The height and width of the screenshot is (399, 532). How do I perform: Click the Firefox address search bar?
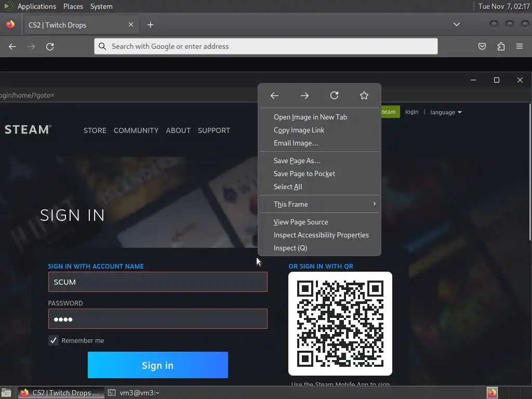[266, 46]
